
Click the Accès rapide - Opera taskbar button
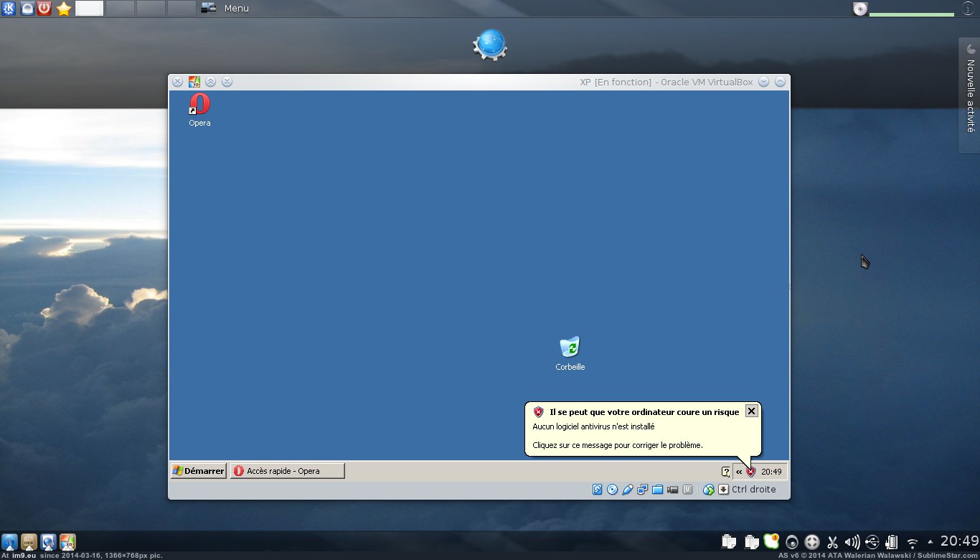[287, 471]
